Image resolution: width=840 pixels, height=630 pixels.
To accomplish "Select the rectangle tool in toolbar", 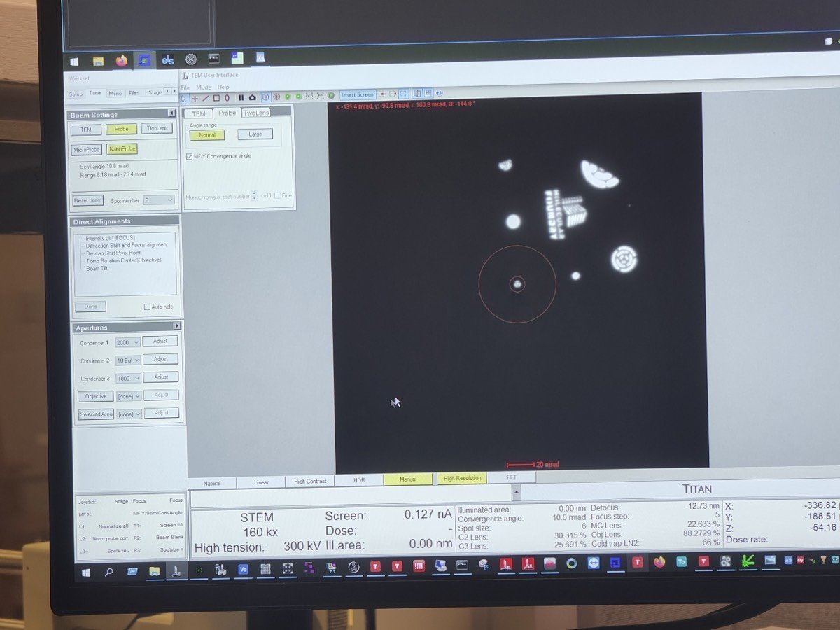I will click(216, 98).
